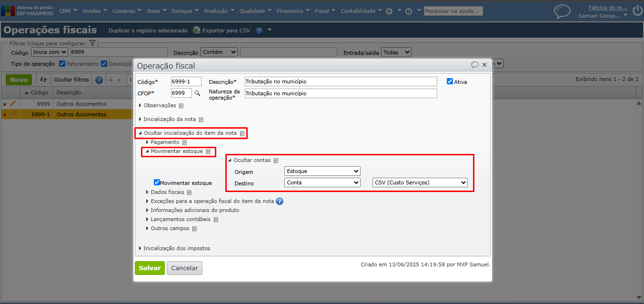This screenshot has height=304, width=644.
Task: Open the Financeiro menu
Action: point(293,11)
